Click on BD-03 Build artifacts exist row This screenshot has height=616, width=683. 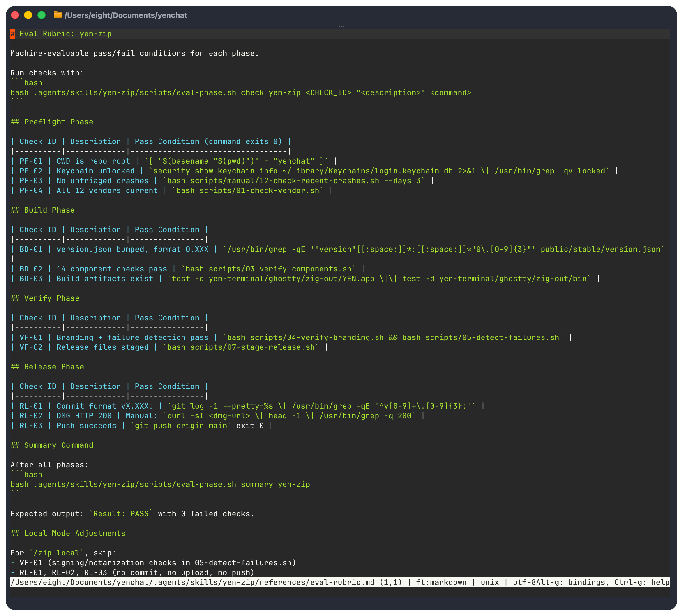104,279
